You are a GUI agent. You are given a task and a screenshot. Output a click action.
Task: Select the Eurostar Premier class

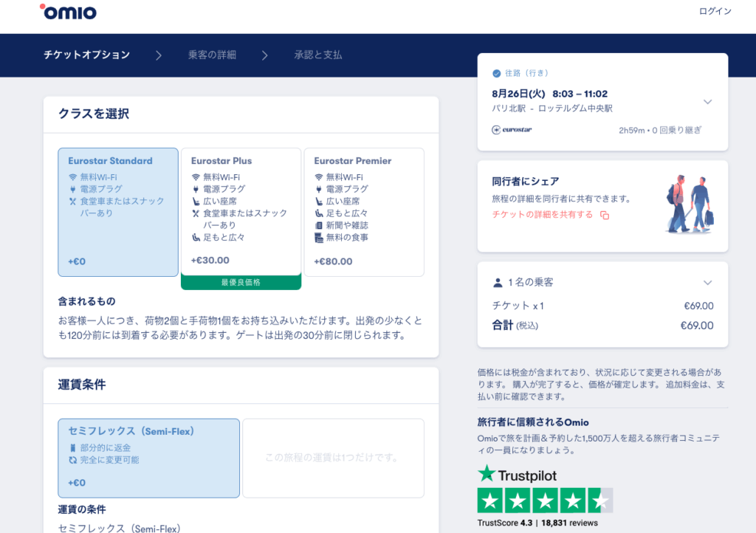pyautogui.click(x=364, y=212)
